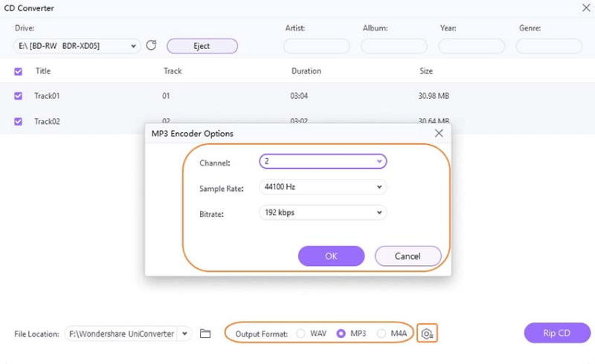Open the Drive selection dropdown
Viewport: 595px width, 364px height.
(77, 46)
